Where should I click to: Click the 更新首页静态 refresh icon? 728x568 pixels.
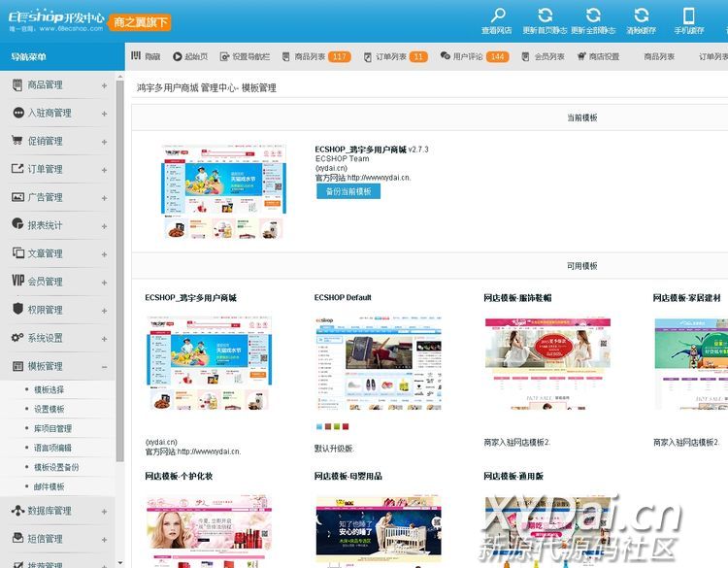tap(546, 15)
